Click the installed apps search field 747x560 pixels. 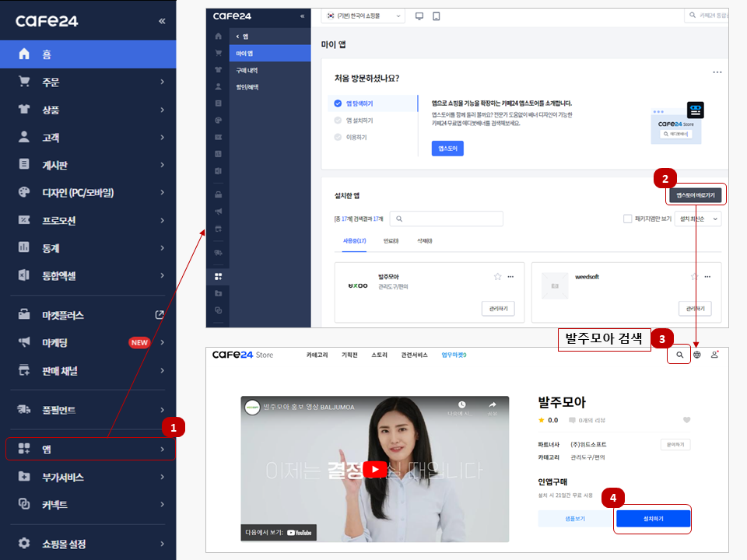coord(447,219)
